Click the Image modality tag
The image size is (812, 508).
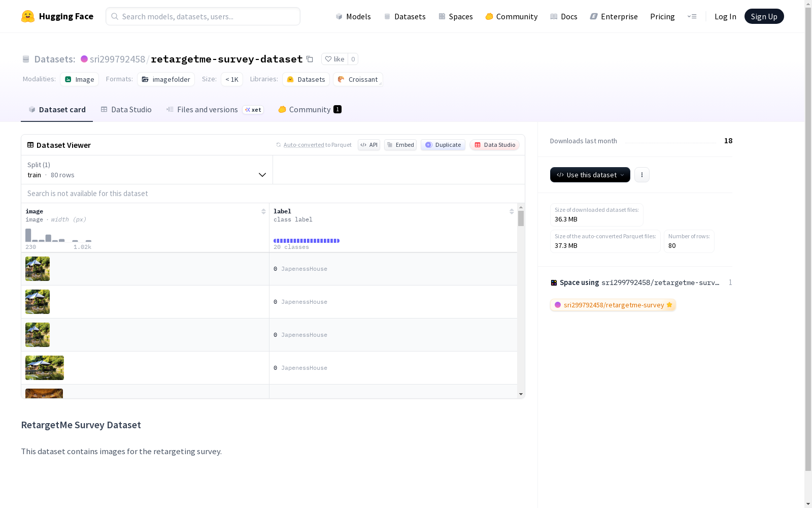80,79
